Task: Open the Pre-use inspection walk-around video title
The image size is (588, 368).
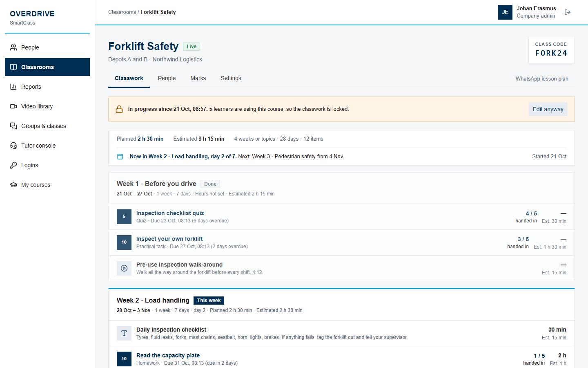Action: [179, 265]
